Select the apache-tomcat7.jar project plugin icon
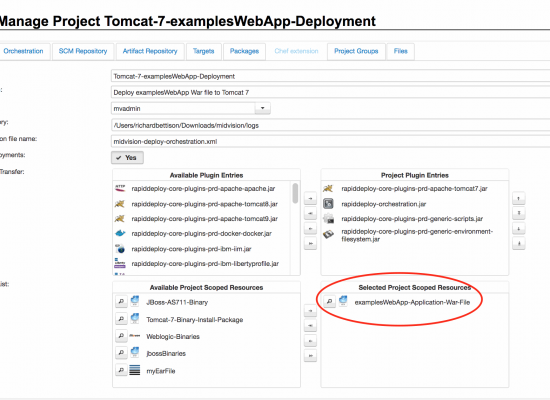Screen dimensions: 550x400 [328, 188]
